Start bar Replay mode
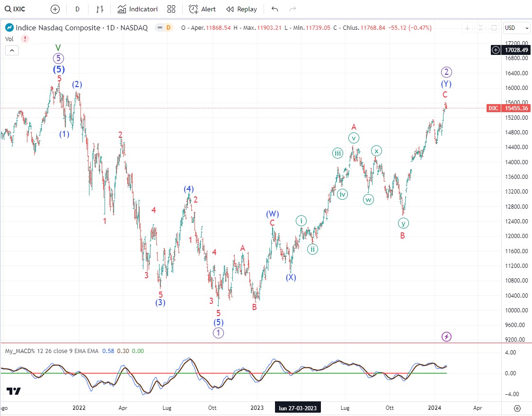Image resolution: width=532 pixels, height=416 pixels. pyautogui.click(x=241, y=9)
